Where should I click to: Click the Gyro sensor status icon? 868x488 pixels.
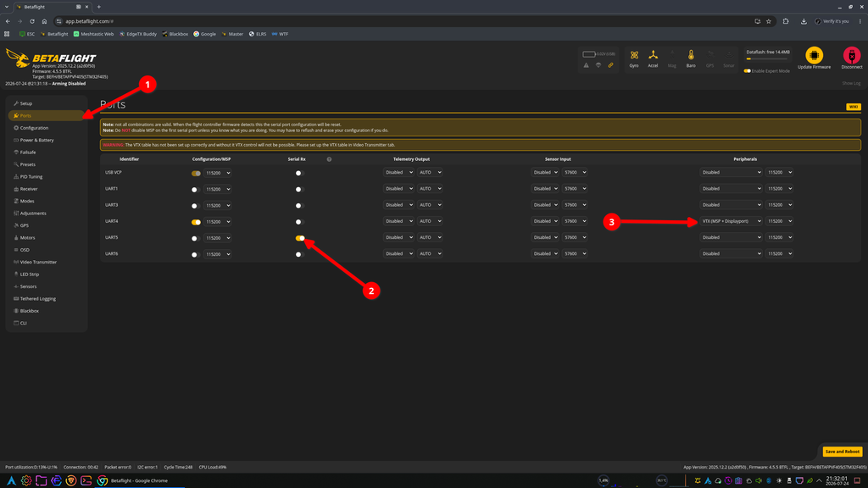coord(634,55)
